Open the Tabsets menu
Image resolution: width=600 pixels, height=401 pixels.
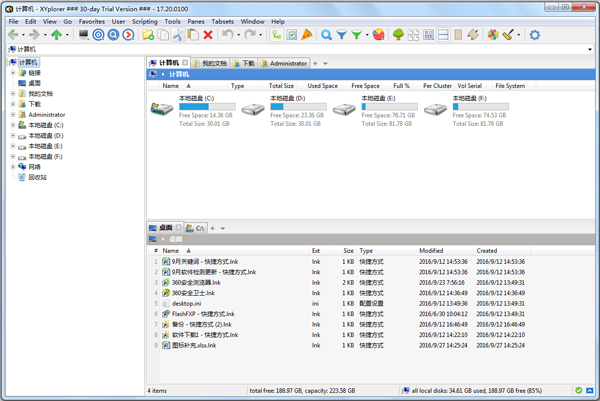pos(222,21)
